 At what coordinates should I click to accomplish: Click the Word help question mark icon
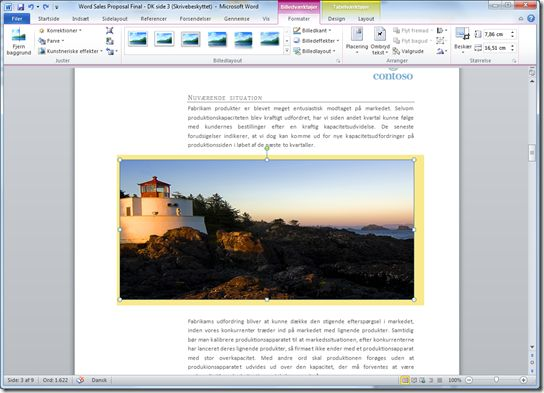pyautogui.click(x=531, y=18)
